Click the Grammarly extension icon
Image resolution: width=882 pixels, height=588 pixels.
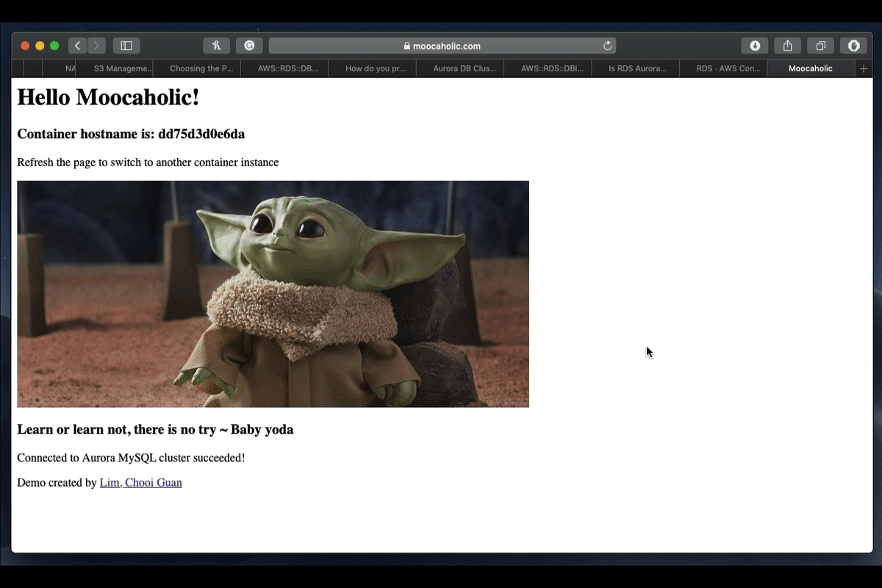[249, 46]
